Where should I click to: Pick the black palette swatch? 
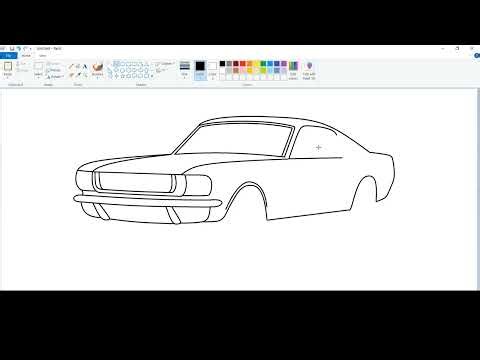click(222, 63)
